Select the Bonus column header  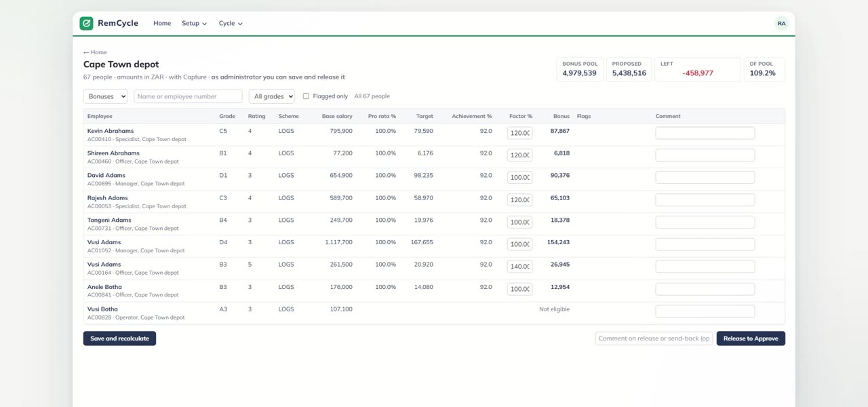pos(561,116)
